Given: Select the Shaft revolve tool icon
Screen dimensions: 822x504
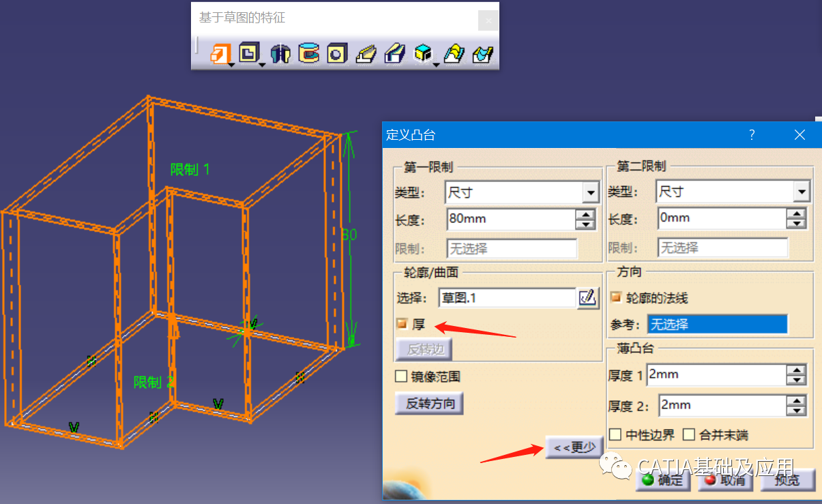Looking at the screenshot, I should (x=280, y=54).
